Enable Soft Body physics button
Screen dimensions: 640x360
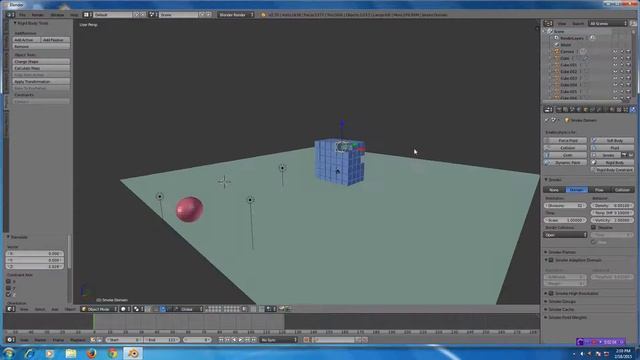[613, 140]
